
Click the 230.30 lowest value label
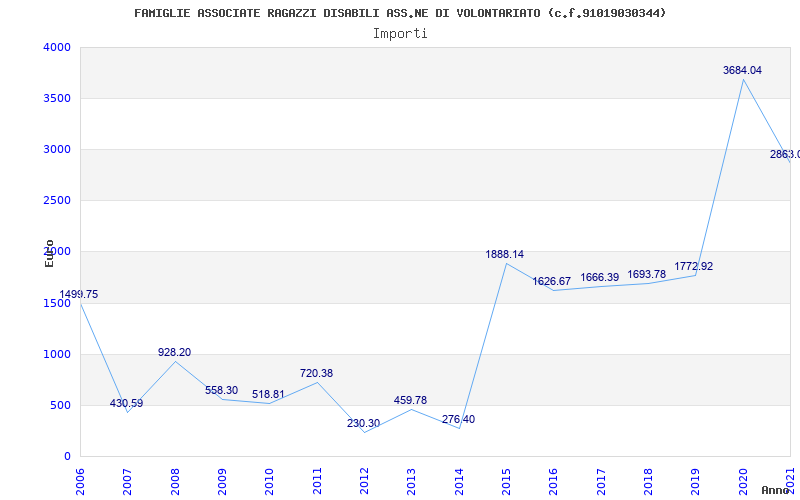coord(363,424)
